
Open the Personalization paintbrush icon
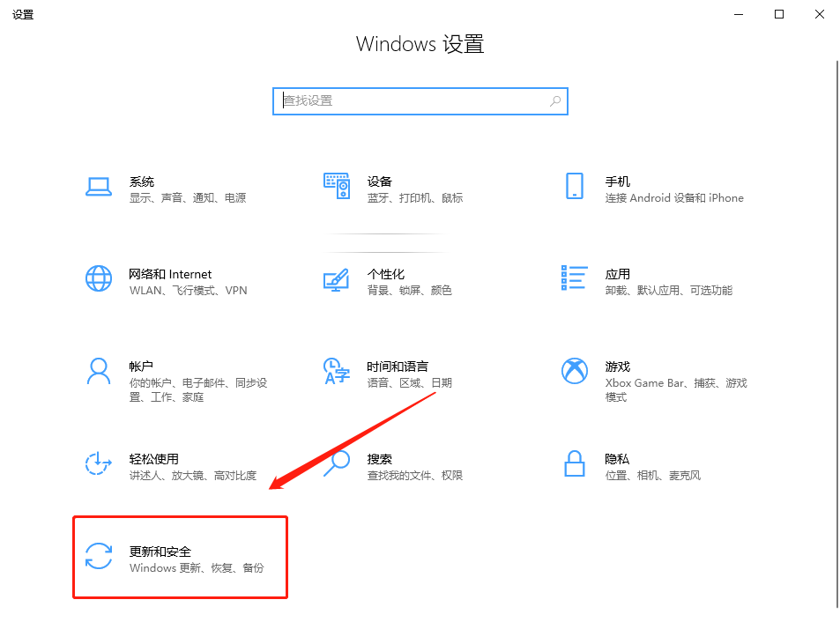click(337, 279)
